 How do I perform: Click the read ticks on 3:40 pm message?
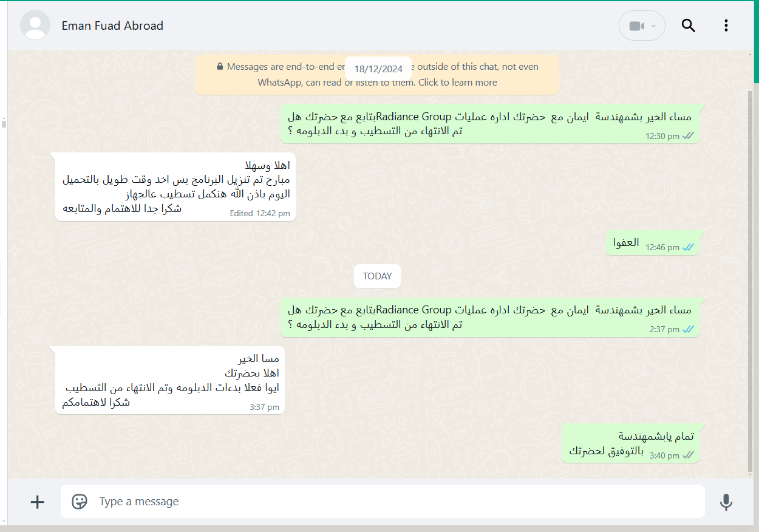[x=688, y=455]
